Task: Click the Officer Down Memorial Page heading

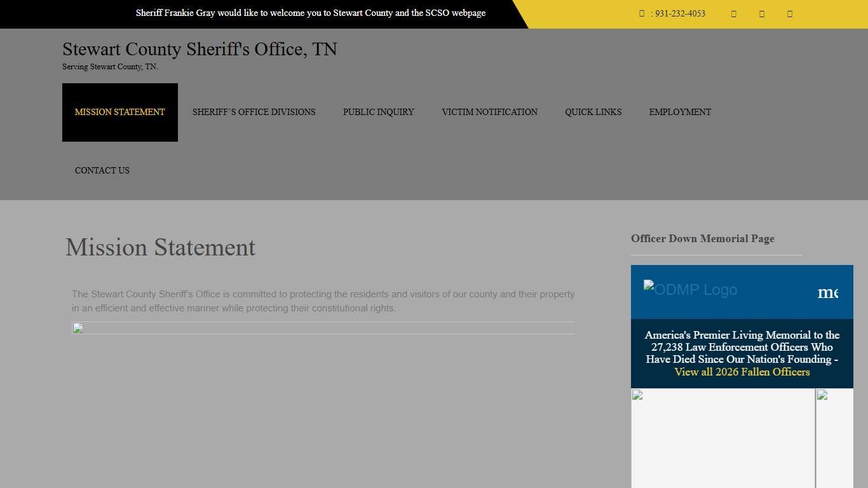Action: 702,238
